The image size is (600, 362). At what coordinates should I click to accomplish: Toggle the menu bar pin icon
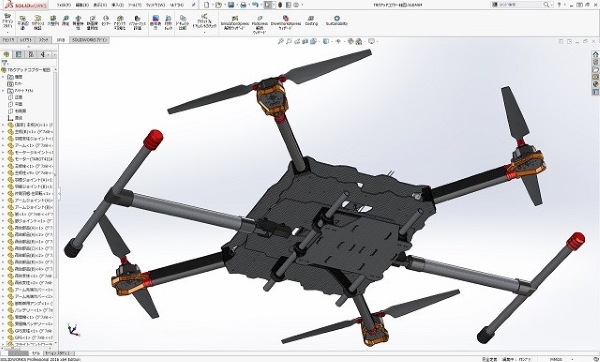(x=194, y=5)
